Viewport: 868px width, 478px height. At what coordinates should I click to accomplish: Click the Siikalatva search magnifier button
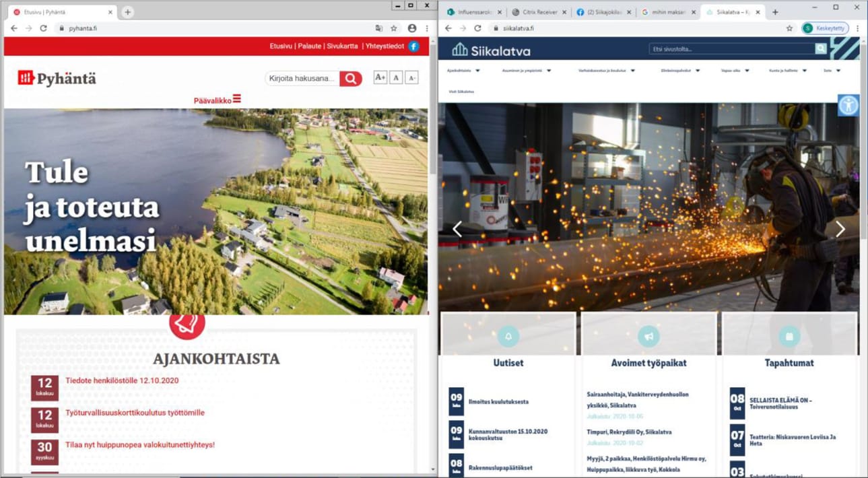[x=820, y=48]
